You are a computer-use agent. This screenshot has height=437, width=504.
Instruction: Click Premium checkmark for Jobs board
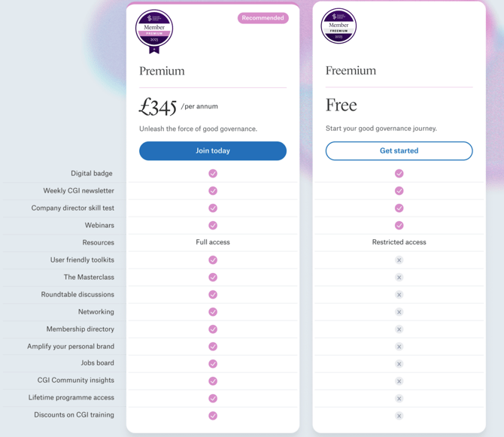pos(213,364)
